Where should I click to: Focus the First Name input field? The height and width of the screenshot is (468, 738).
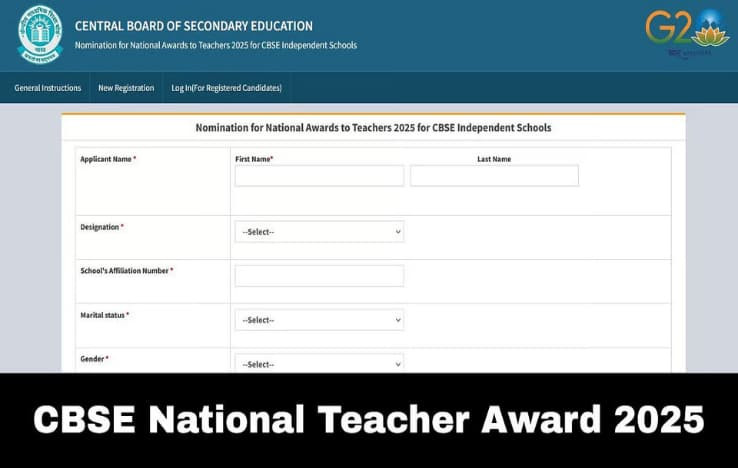(320, 176)
